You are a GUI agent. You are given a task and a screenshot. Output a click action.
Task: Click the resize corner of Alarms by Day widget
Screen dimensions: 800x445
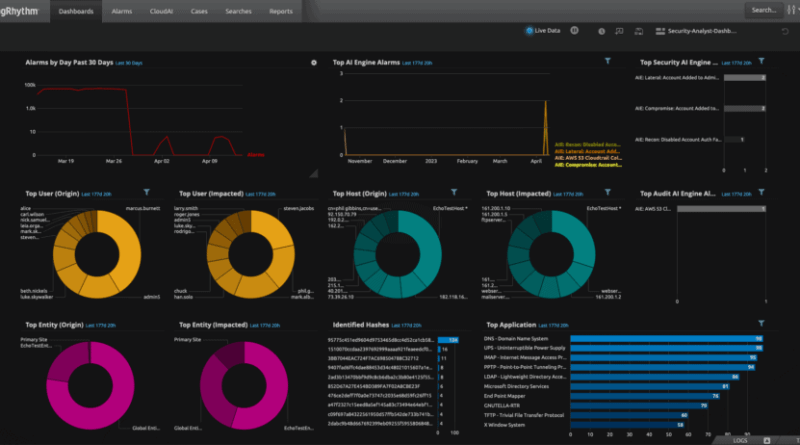314,174
